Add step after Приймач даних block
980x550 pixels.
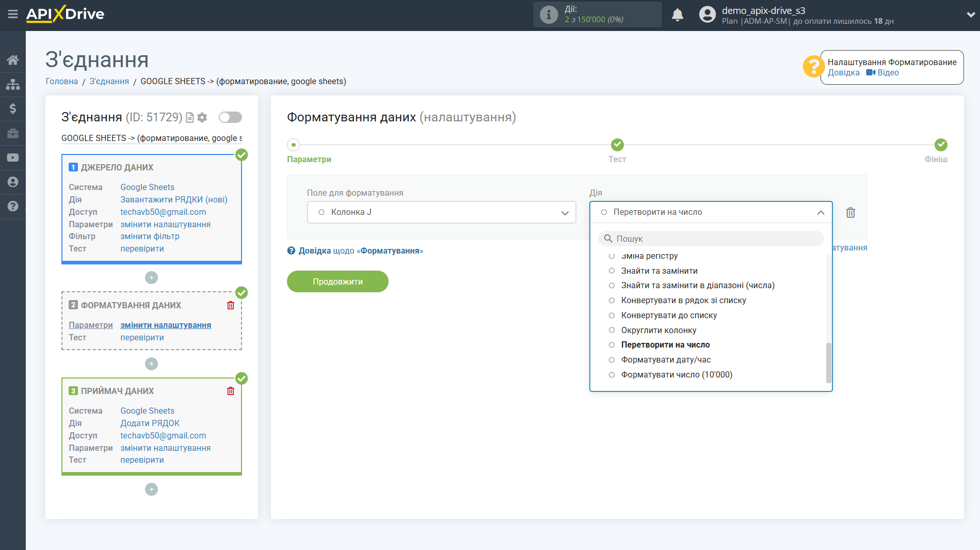pos(151,490)
